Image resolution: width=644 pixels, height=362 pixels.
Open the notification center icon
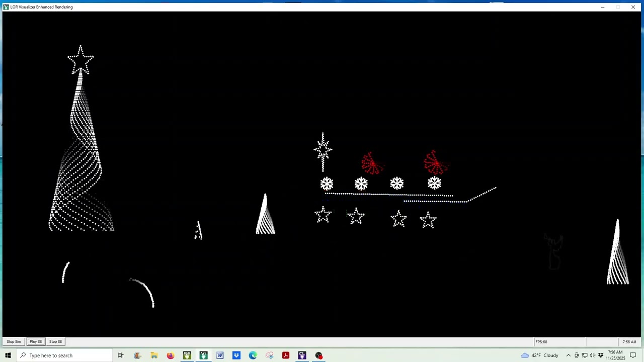pyautogui.click(x=633, y=355)
